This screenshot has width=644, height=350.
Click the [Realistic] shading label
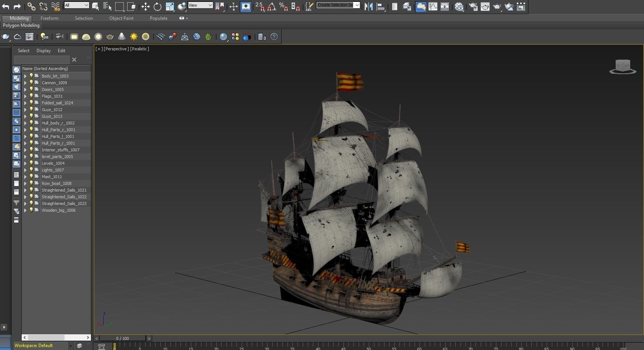click(139, 49)
